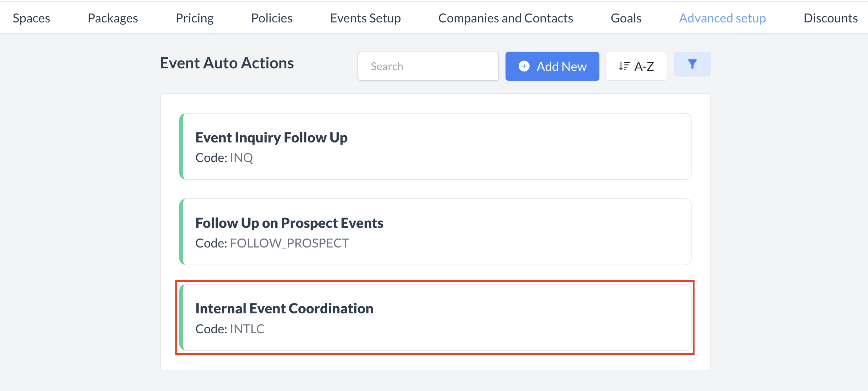Select the Events Setup tab

pyautogui.click(x=365, y=18)
